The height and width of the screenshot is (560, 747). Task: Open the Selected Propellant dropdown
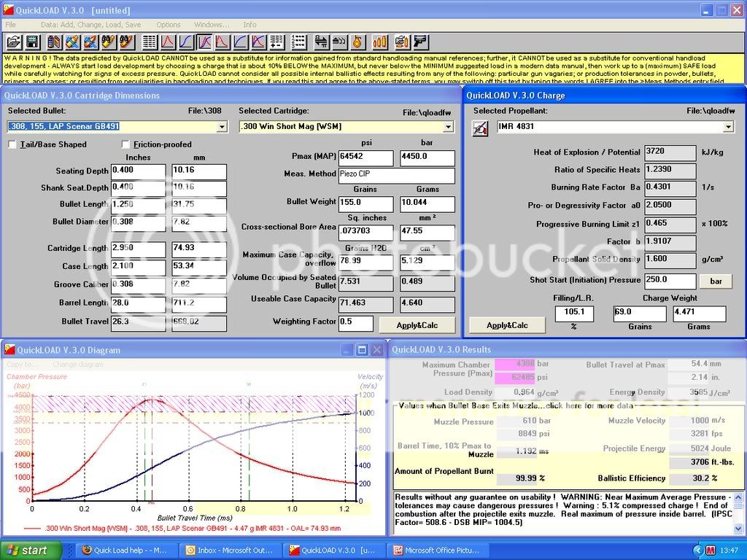point(727,127)
